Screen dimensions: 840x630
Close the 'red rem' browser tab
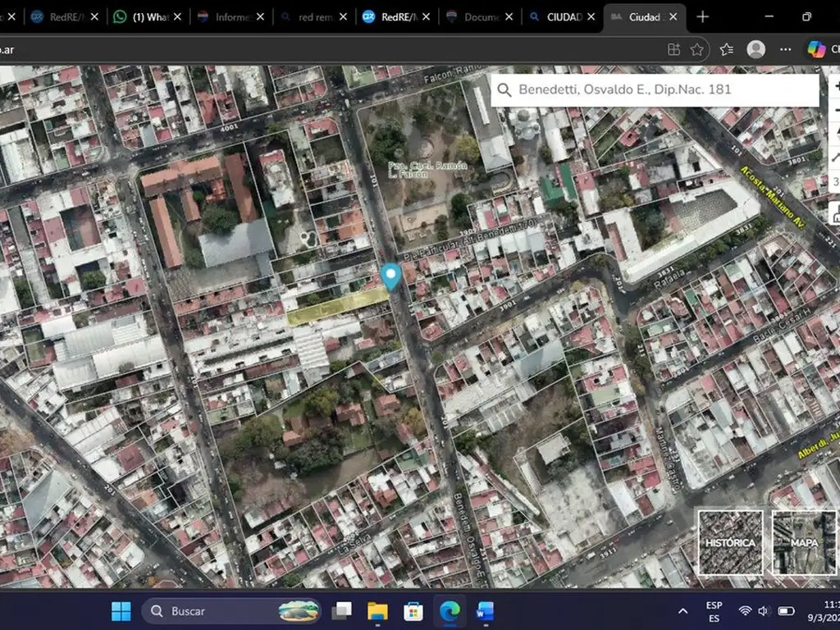tap(343, 16)
